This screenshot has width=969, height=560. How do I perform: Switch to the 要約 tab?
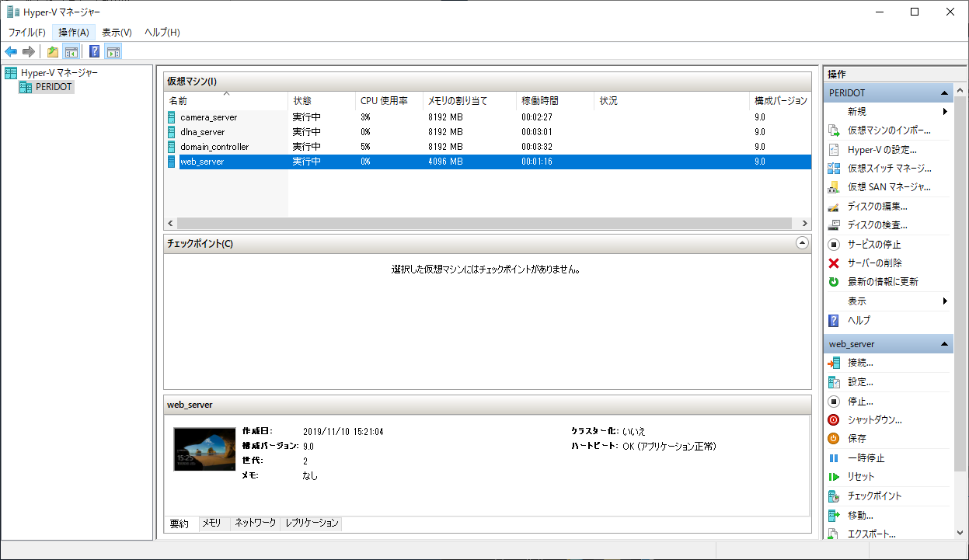180,523
